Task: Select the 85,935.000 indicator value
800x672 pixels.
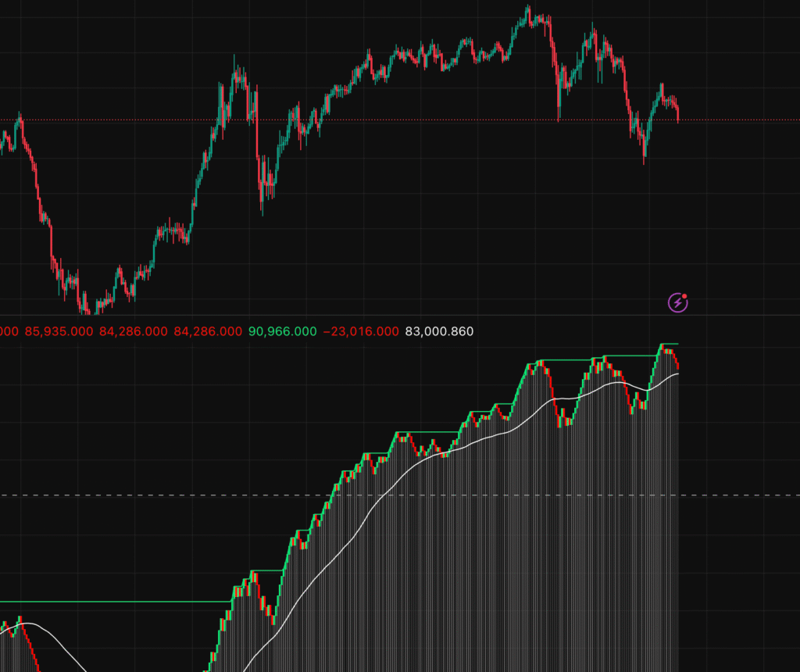Action: tap(58, 331)
